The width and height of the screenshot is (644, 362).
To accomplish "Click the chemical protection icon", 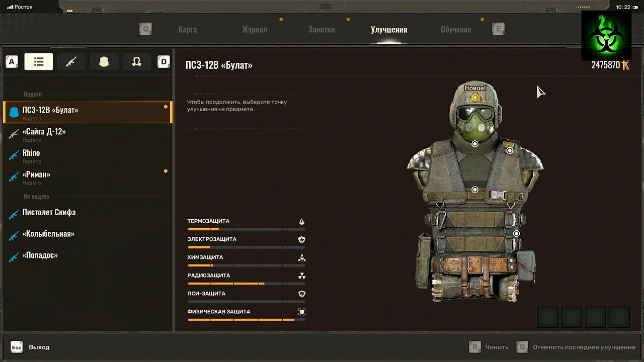I will tap(301, 257).
